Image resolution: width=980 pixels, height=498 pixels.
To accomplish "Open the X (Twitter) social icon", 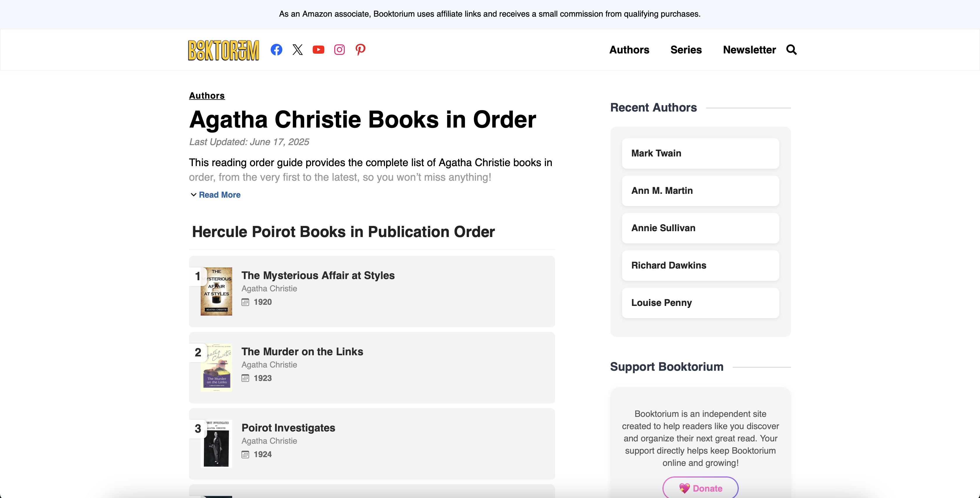I will [297, 50].
